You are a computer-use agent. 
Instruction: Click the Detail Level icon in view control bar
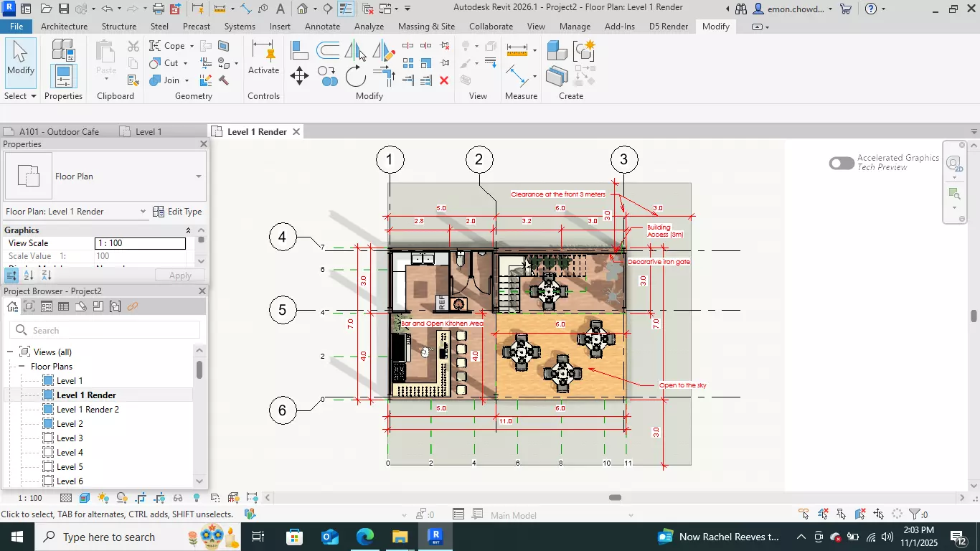click(x=66, y=498)
